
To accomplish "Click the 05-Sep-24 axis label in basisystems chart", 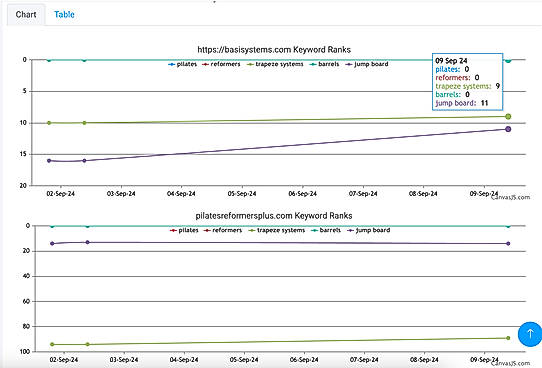I will click(242, 194).
